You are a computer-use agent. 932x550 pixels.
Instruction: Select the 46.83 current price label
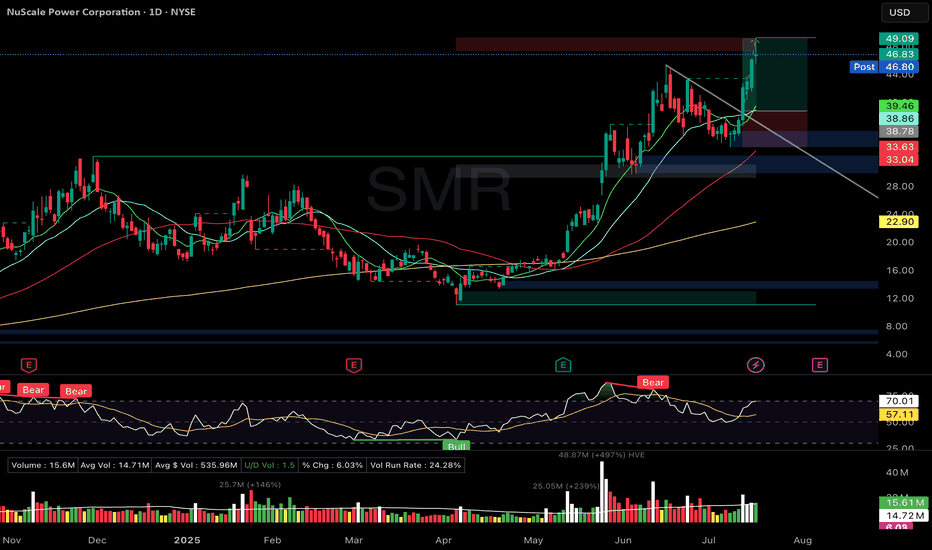pyautogui.click(x=899, y=54)
